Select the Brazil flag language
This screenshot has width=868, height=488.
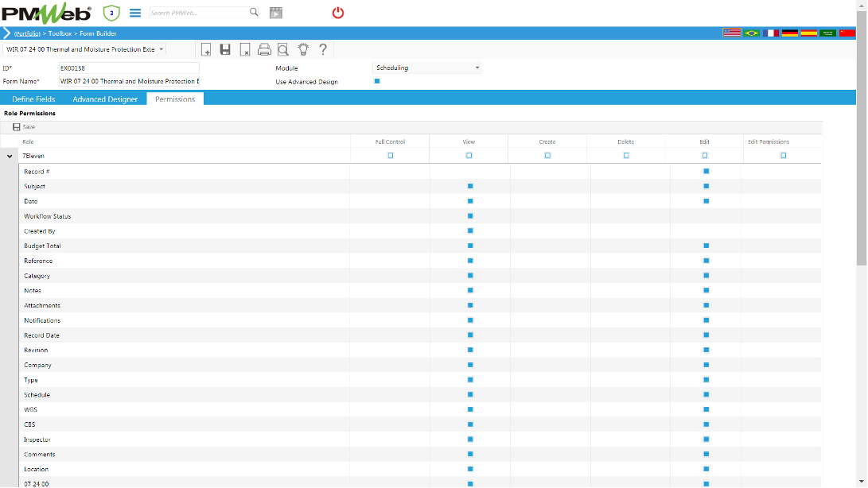point(751,33)
